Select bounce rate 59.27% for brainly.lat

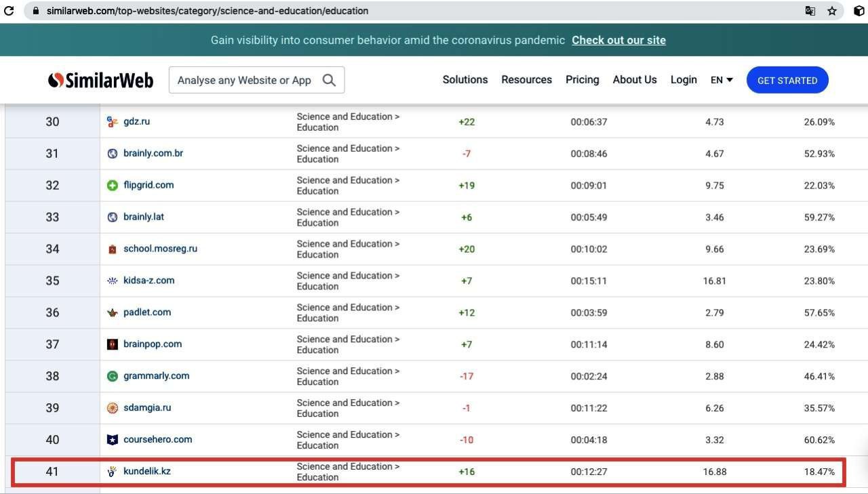tap(819, 218)
